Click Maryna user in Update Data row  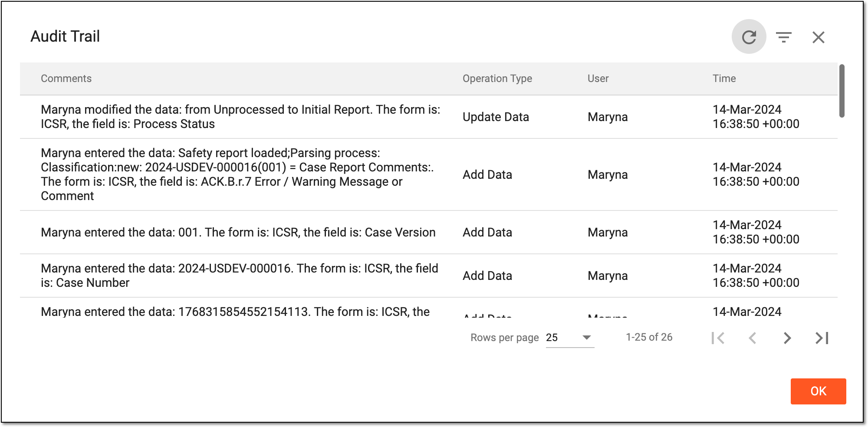point(608,117)
